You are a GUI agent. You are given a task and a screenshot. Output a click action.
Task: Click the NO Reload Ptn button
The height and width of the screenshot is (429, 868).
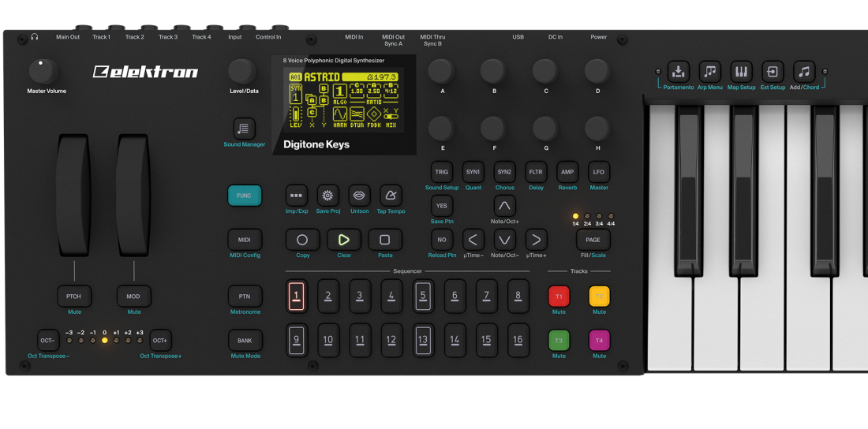tap(442, 240)
